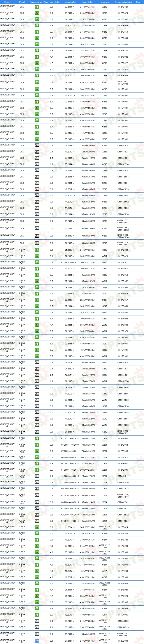
Task: Click petrol icon in CLS row M 157.981, M 157.980
Action: tap(37, 82)
